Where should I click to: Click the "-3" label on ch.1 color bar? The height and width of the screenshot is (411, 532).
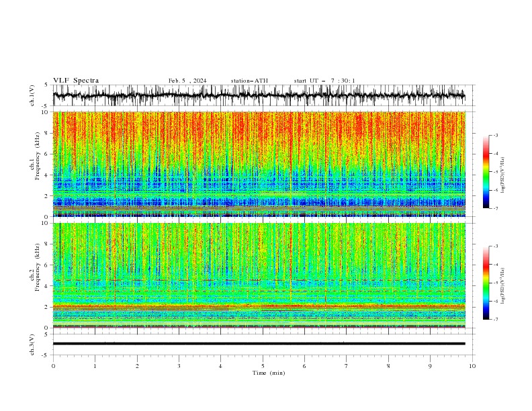496,135
